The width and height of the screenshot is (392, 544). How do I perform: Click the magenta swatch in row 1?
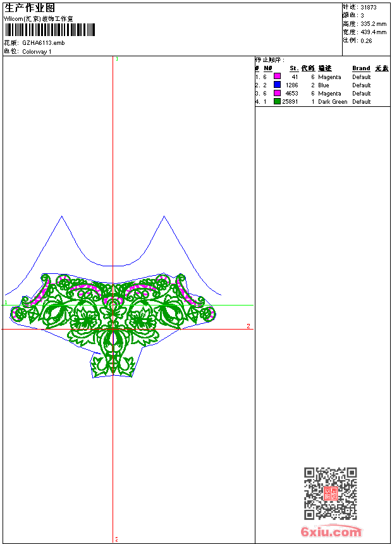coord(277,77)
